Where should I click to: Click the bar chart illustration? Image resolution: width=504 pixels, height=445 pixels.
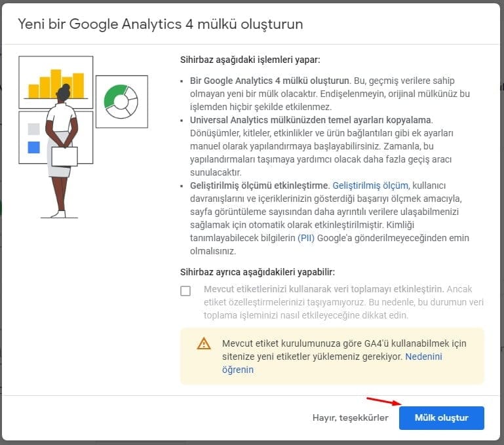click(x=56, y=83)
